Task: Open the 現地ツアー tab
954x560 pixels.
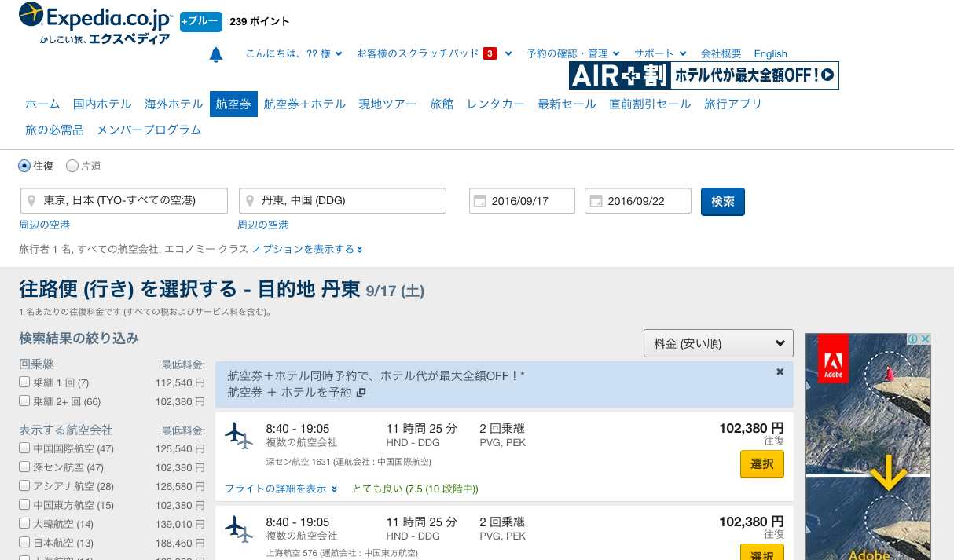Action: (x=388, y=104)
